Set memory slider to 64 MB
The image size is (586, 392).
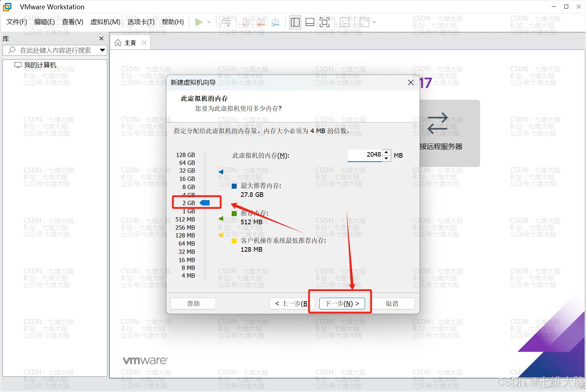(x=187, y=244)
